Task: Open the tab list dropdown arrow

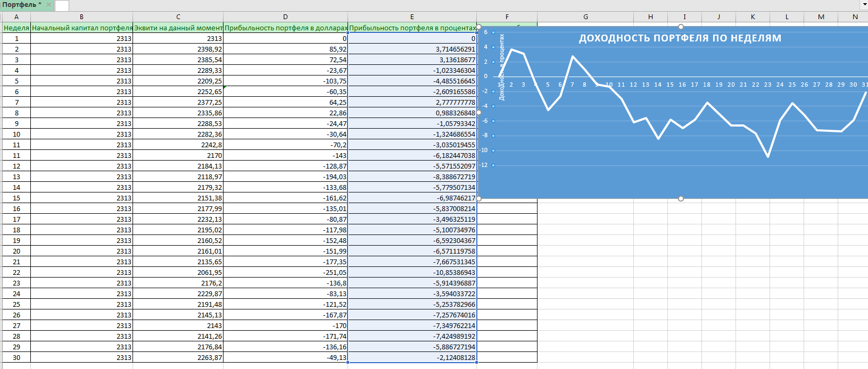Action: coord(863,5)
